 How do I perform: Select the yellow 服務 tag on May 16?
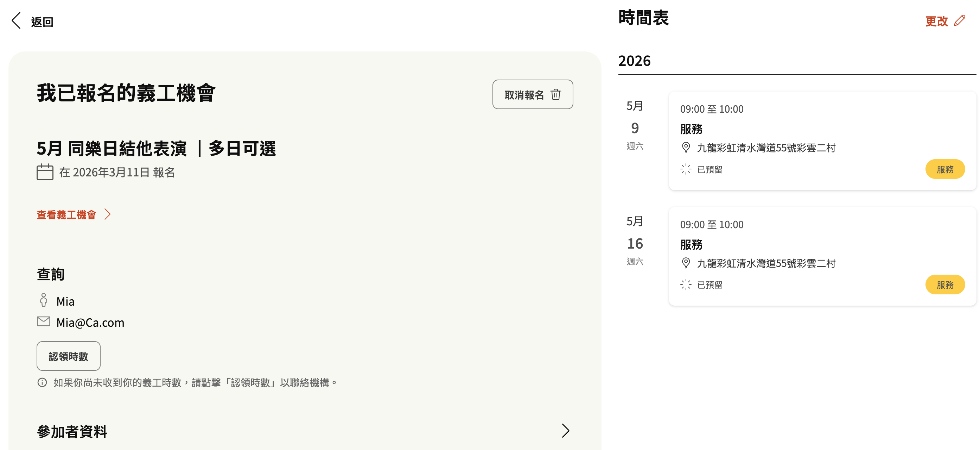click(x=944, y=285)
